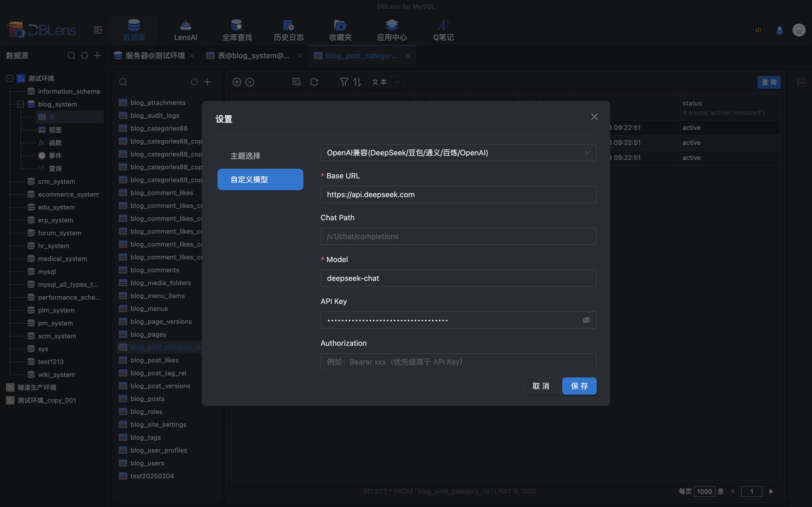Switch to the 服务器@测试环境 tab
This screenshot has height=507, width=812.
155,56
